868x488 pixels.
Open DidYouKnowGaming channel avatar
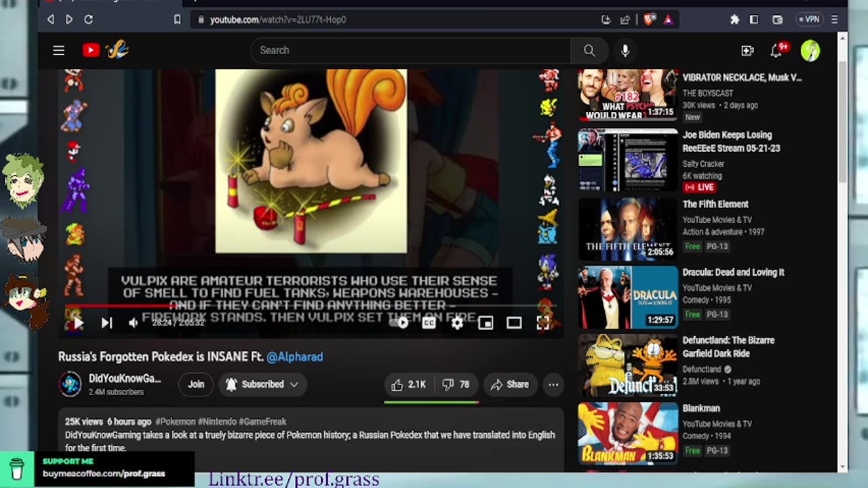70,384
